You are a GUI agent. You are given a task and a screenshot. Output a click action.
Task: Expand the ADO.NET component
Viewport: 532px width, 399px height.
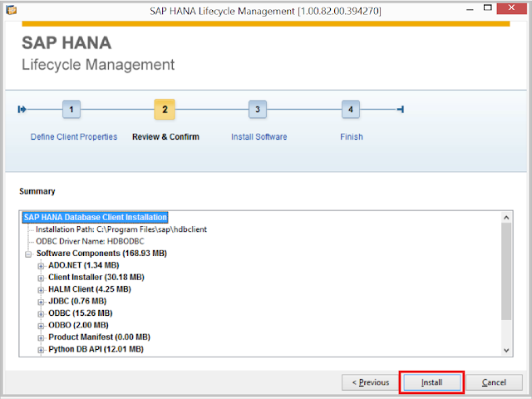[x=41, y=266]
